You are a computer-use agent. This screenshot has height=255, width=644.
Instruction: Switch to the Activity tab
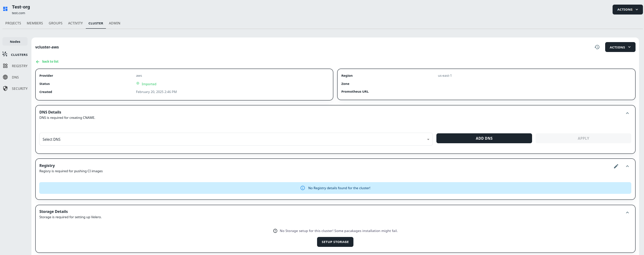click(x=76, y=23)
